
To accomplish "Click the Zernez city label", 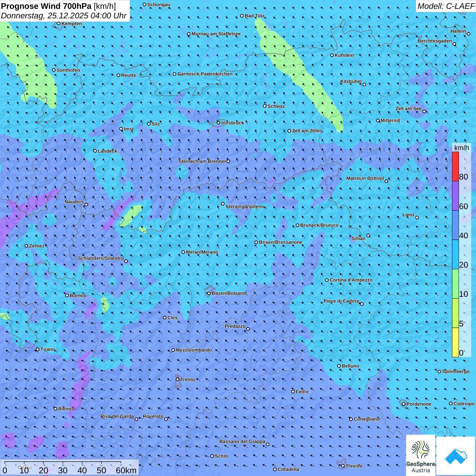I will click(x=37, y=246).
